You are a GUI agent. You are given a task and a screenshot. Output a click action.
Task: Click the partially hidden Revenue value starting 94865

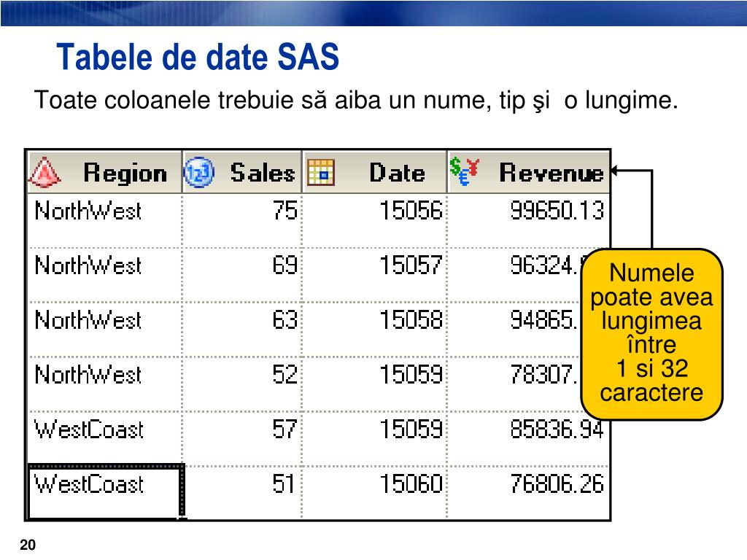tap(544, 320)
